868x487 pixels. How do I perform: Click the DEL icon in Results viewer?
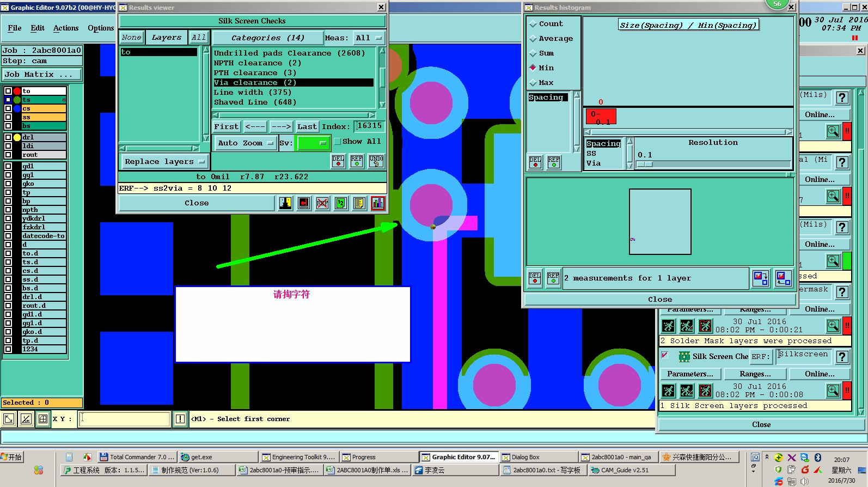(338, 161)
